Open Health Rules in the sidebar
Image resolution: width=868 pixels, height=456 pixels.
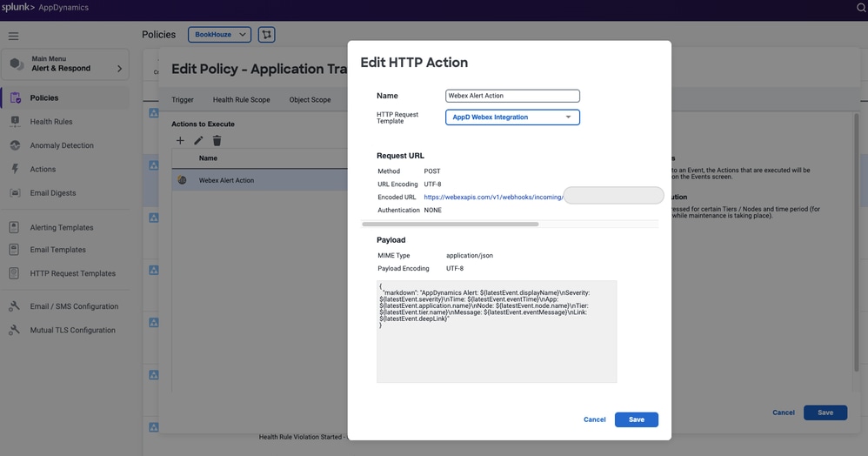(x=51, y=121)
